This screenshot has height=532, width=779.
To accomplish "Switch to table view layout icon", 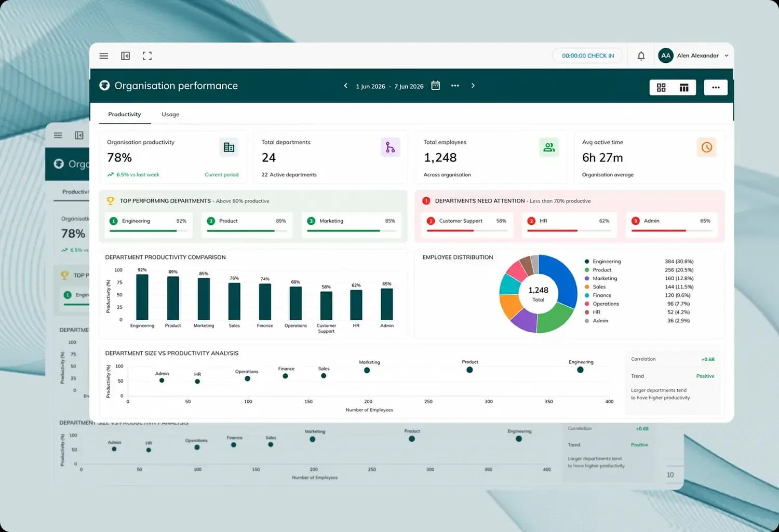I will coord(684,87).
